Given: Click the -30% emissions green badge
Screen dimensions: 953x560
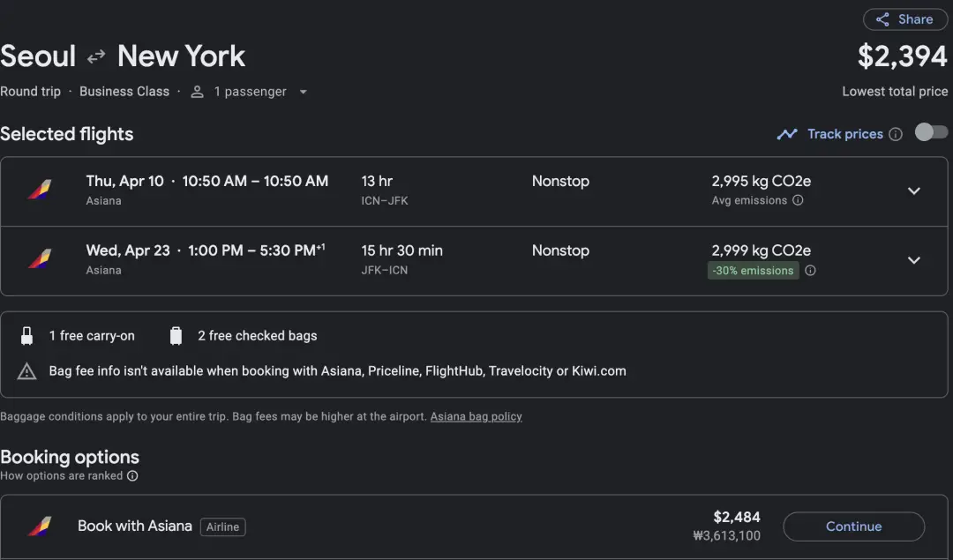Looking at the screenshot, I should point(753,271).
